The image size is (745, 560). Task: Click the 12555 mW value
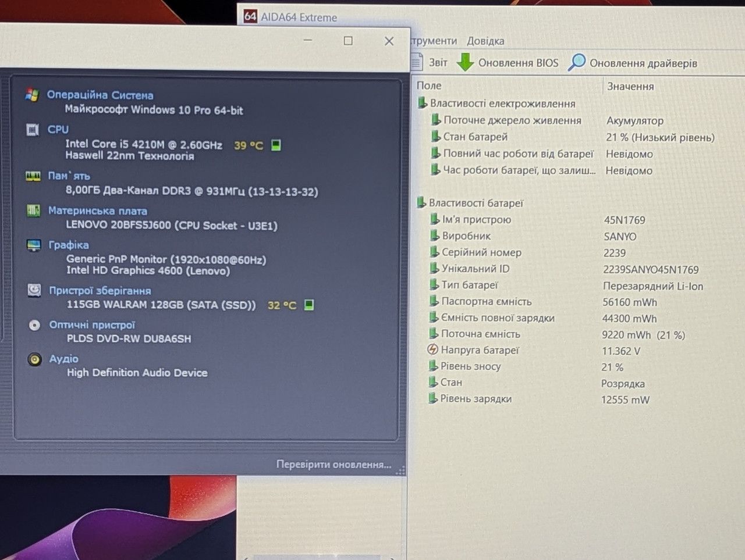pos(625,400)
